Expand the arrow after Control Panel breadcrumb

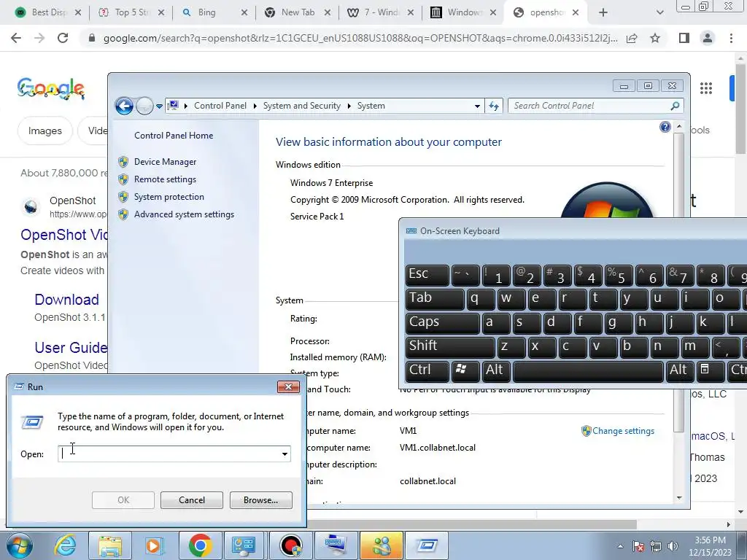(x=255, y=106)
